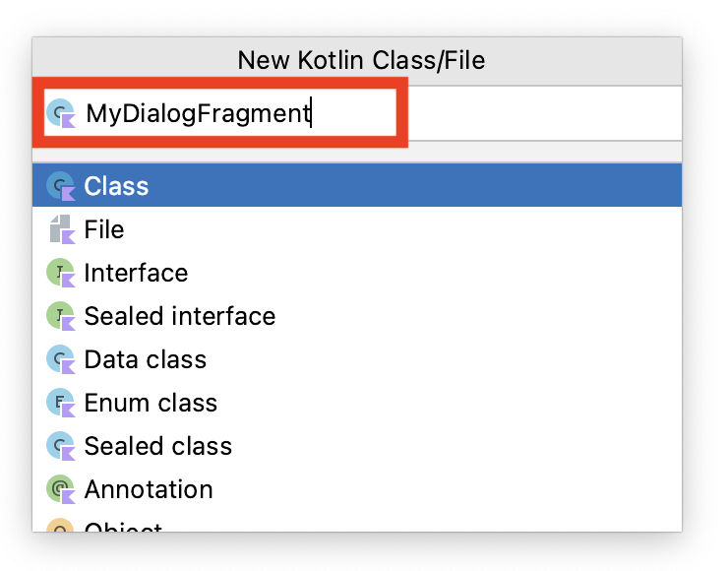Choose File as the new item type
This screenshot has width=728, height=571.
[x=357, y=229]
